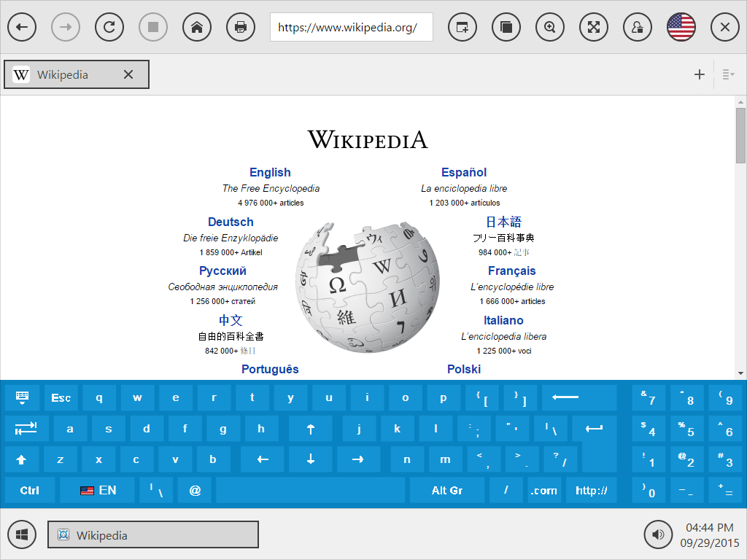Reload the page with the refresh icon
Screen dimensions: 747x560
[109, 27]
